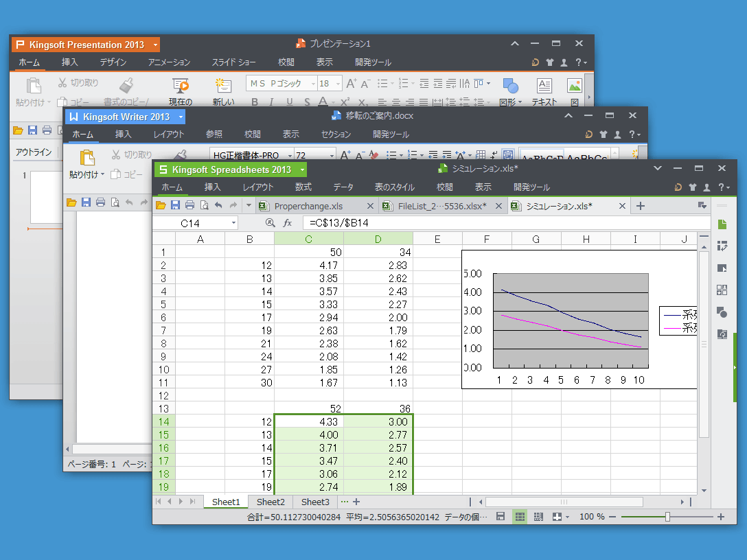Skin T-shirt icon in Spreadsheets title area
Screen dimensions: 747x560
click(x=693, y=187)
